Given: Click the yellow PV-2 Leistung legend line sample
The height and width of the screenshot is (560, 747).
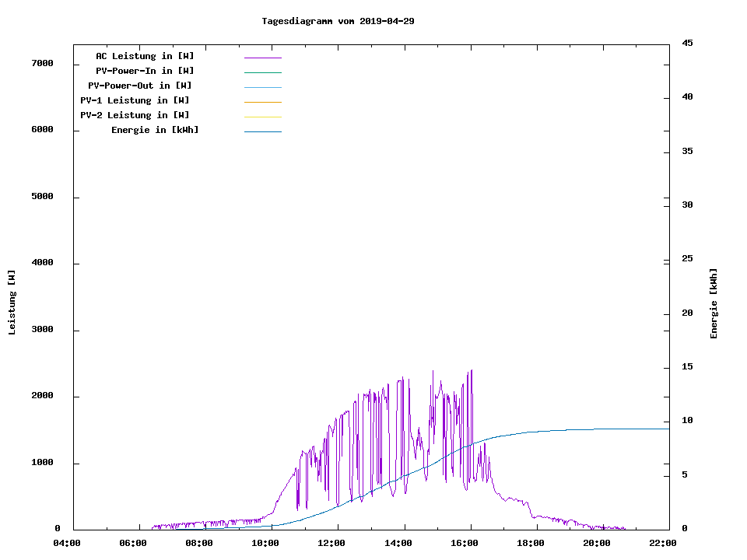Looking at the screenshot, I should pos(262,117).
